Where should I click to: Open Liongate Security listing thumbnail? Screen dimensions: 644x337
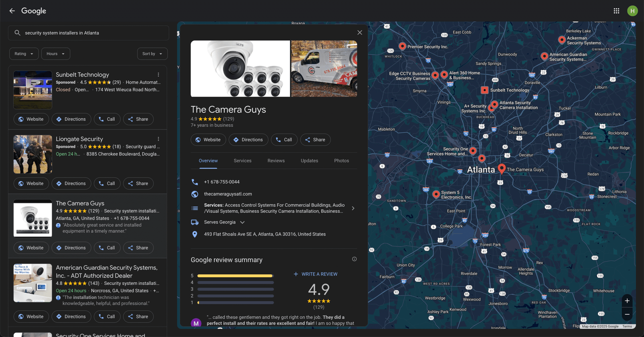click(33, 154)
